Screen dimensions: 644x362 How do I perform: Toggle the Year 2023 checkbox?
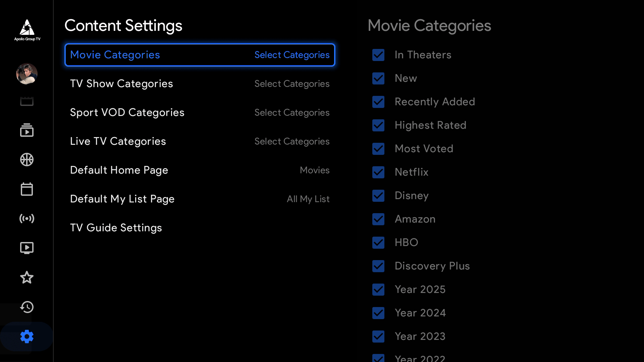[x=378, y=337]
